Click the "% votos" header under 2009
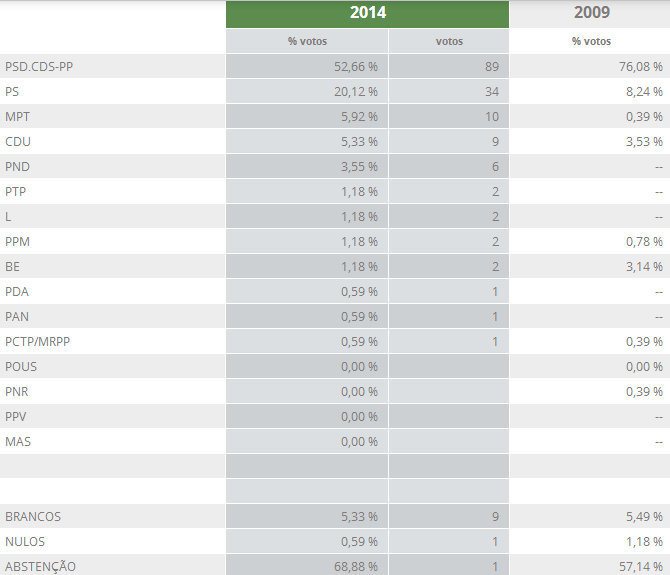This screenshot has height=575, width=670. pos(591,41)
